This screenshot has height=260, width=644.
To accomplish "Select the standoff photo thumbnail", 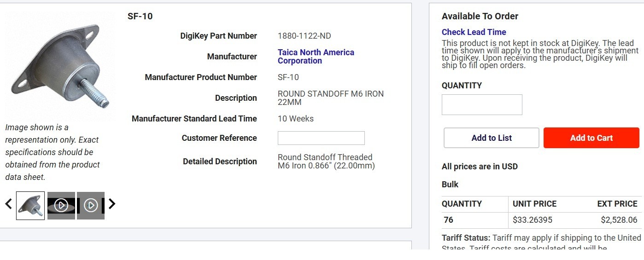I will tap(30, 205).
